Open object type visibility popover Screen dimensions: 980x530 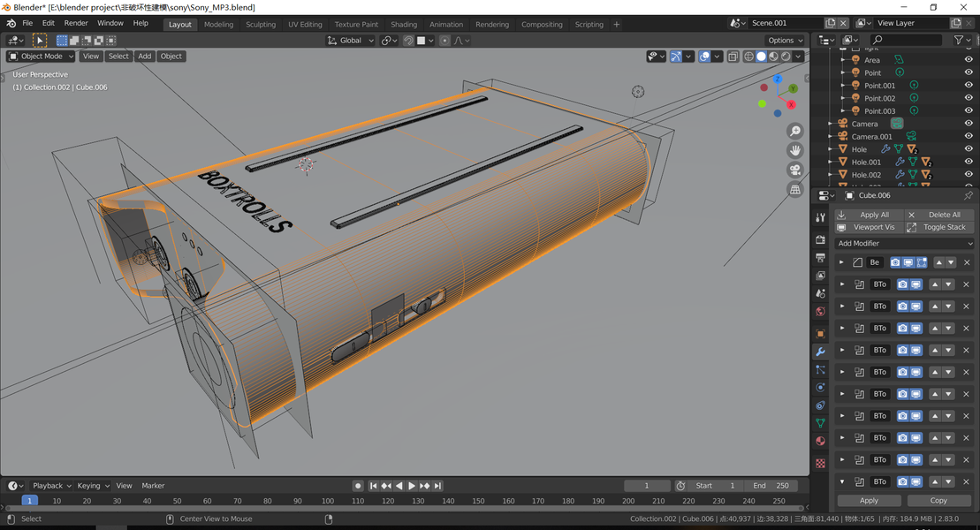656,57
